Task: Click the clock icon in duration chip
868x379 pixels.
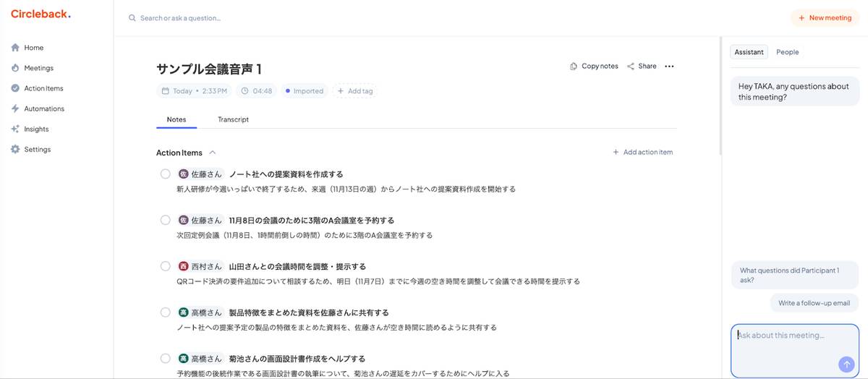Action: pos(244,91)
